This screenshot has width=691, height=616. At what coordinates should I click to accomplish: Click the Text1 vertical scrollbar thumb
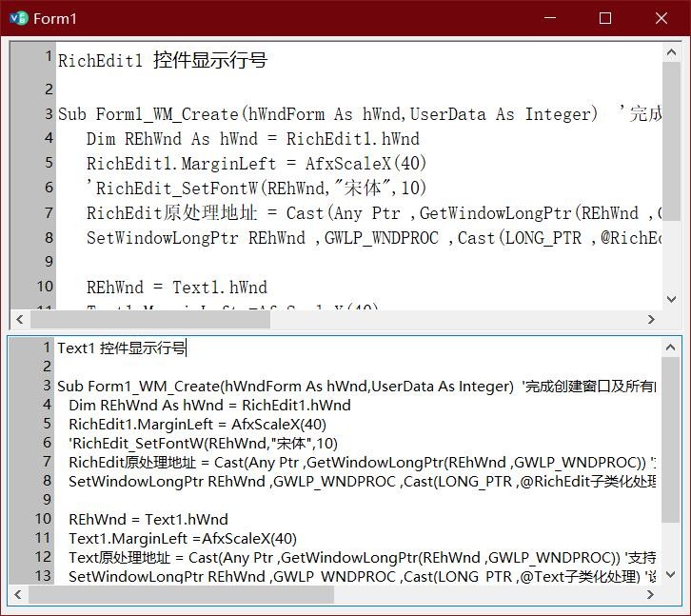671,438
